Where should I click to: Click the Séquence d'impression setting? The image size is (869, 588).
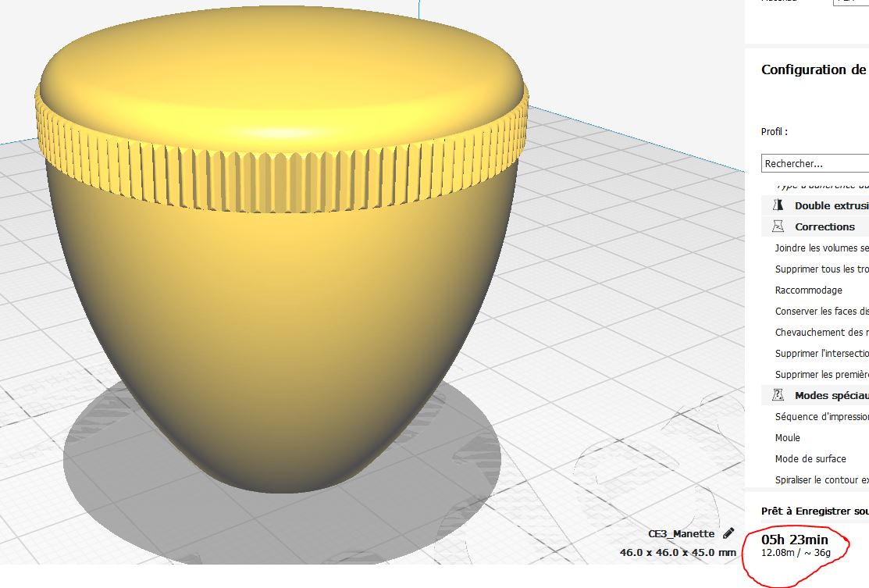(x=821, y=417)
